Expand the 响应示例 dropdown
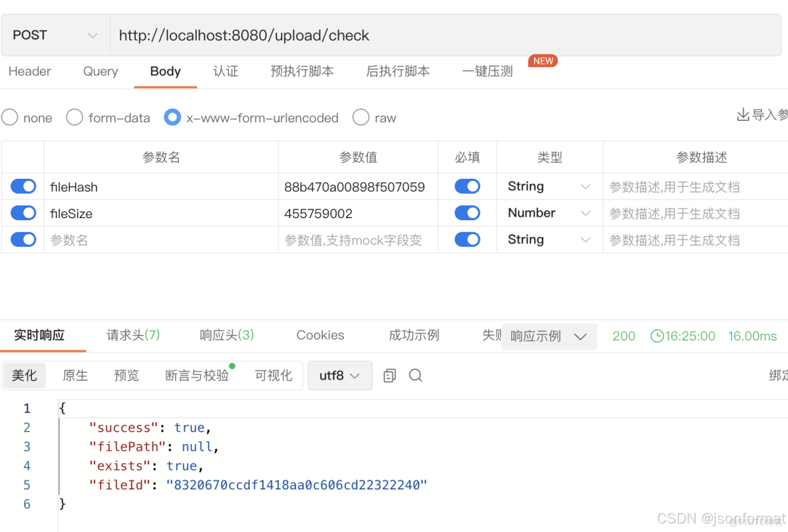The height and width of the screenshot is (532, 788). [x=549, y=336]
